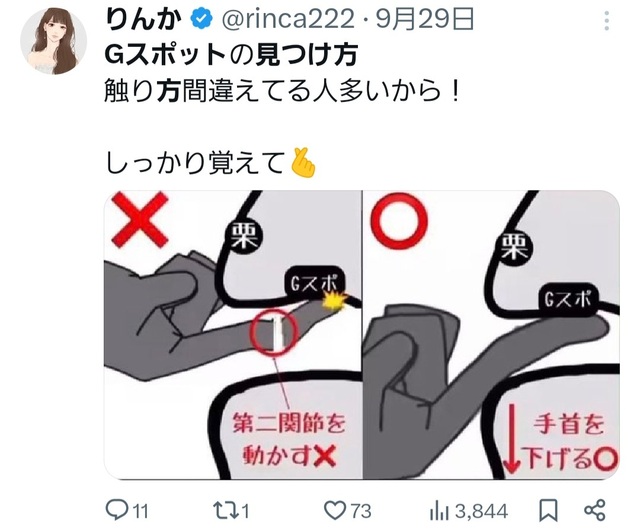640x532 pixels.
Task: Click the retweet arrows icon
Action: coord(225,511)
